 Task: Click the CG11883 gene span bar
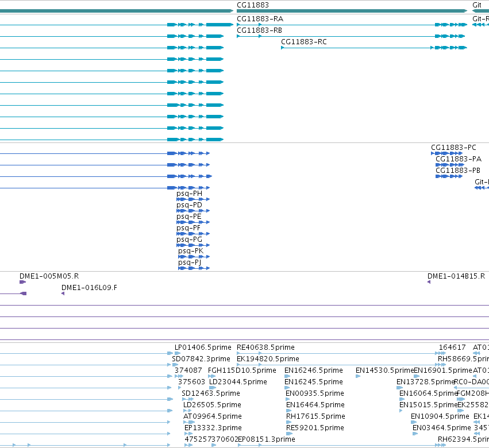[352, 11]
